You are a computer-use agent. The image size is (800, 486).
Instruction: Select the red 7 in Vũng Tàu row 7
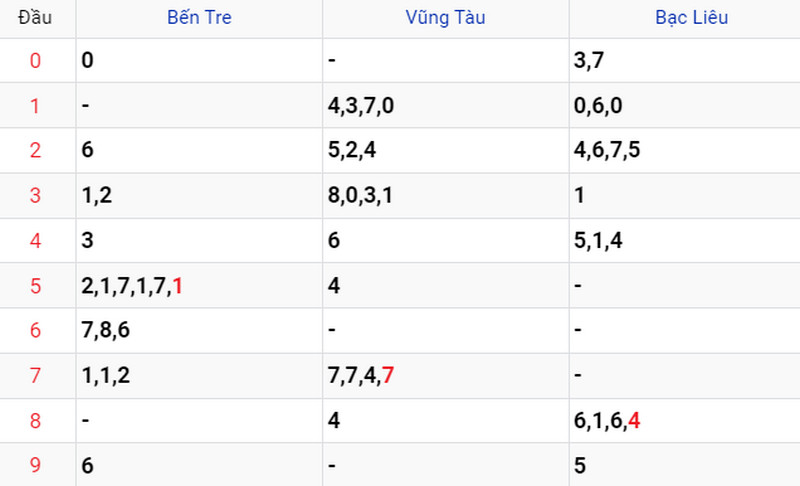(x=388, y=376)
